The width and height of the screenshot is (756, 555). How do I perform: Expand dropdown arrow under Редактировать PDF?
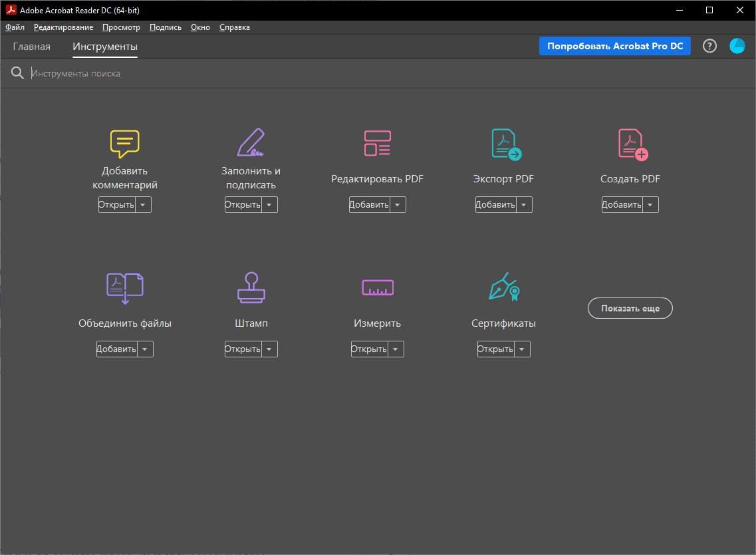coord(398,204)
